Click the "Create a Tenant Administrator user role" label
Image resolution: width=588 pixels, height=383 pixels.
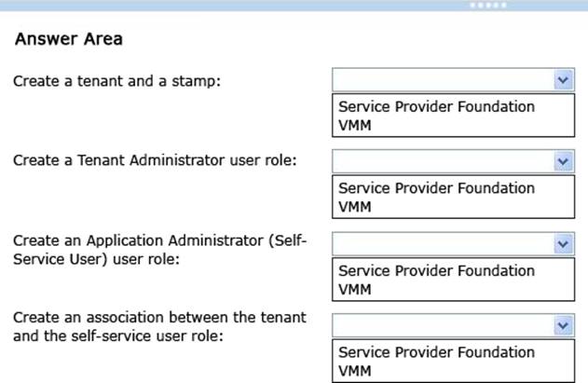point(155,160)
